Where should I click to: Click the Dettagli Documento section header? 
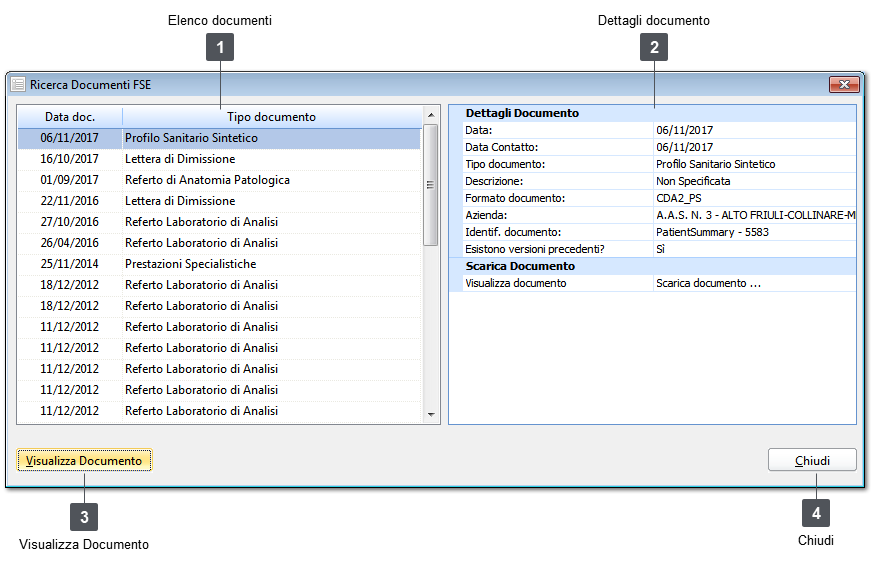[x=522, y=113]
